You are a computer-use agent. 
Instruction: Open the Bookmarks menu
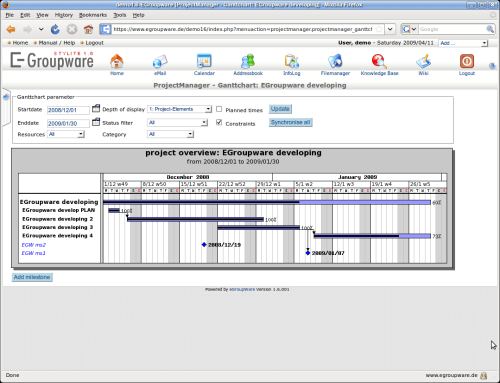93,15
